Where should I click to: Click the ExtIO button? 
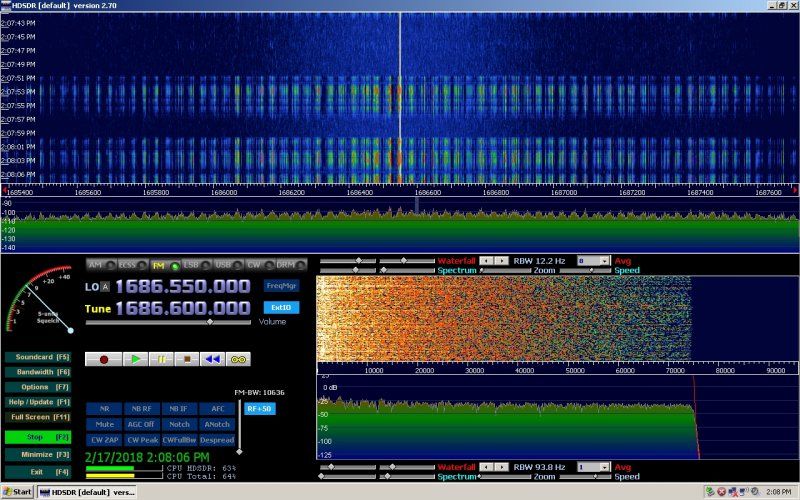pyautogui.click(x=281, y=308)
